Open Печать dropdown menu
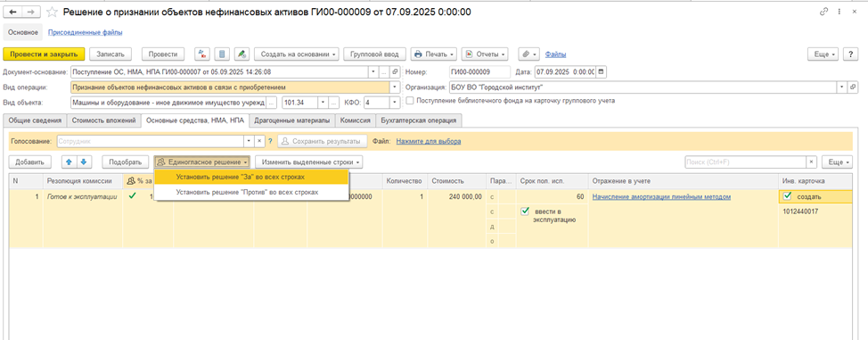The width and height of the screenshot is (868, 340). coord(434,54)
